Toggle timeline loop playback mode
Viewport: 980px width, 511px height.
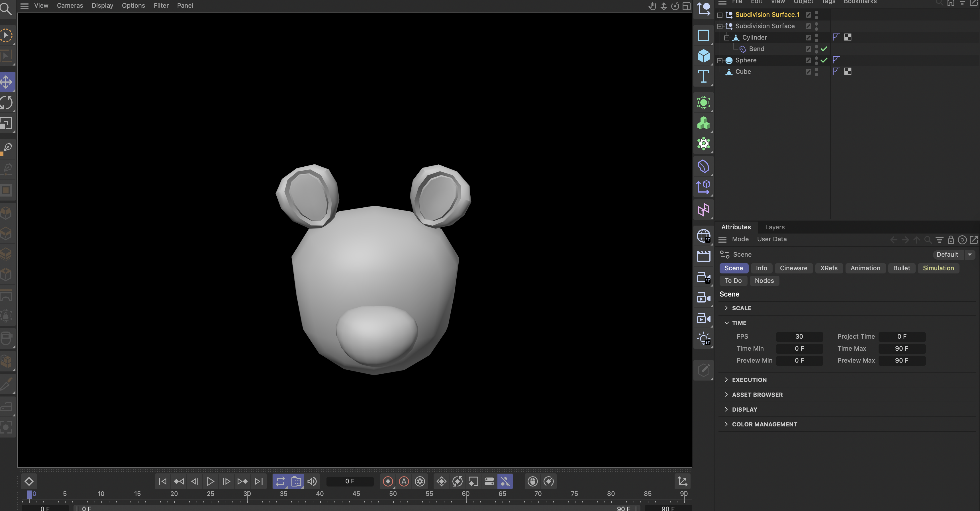[280, 481]
